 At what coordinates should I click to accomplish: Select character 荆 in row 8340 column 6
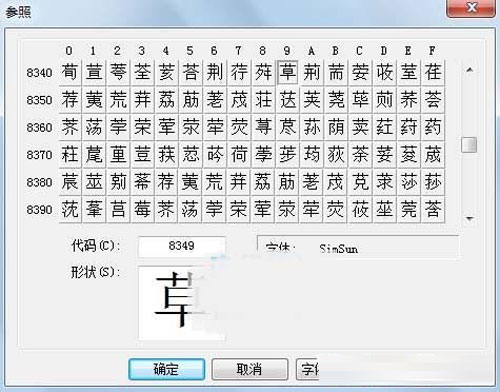[x=215, y=72]
